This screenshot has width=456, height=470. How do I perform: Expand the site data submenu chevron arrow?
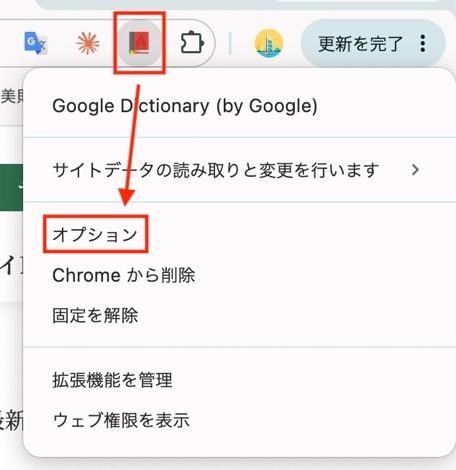click(x=415, y=170)
